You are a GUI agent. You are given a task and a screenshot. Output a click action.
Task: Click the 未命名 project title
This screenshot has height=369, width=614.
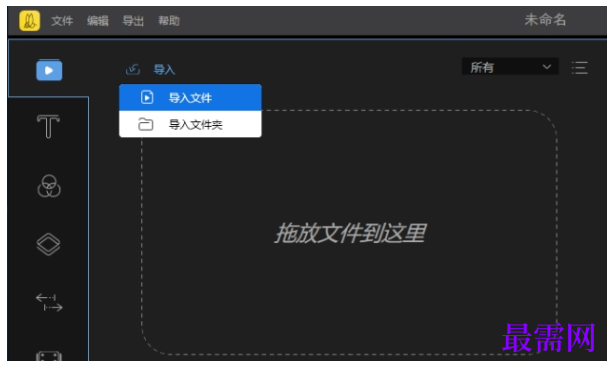click(x=545, y=20)
